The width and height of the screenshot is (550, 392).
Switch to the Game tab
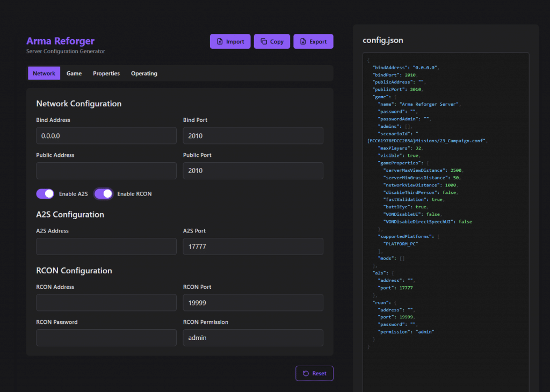[74, 73]
